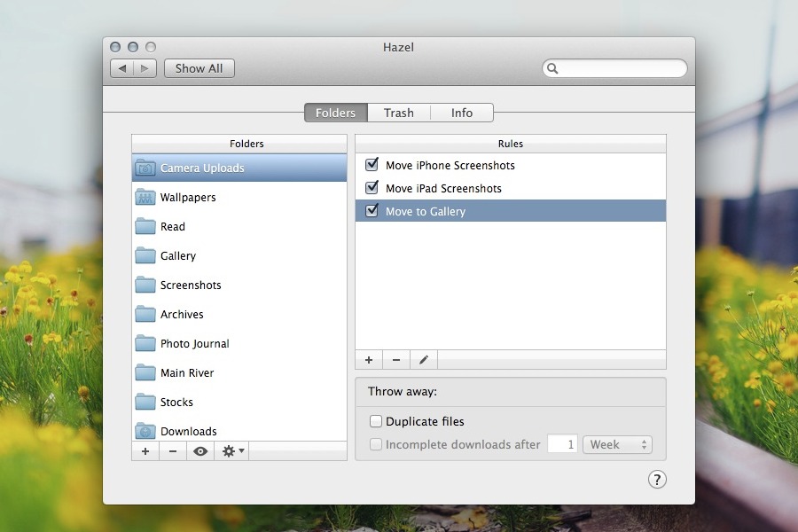
Task: Switch to the Info tab
Action: pos(461,113)
